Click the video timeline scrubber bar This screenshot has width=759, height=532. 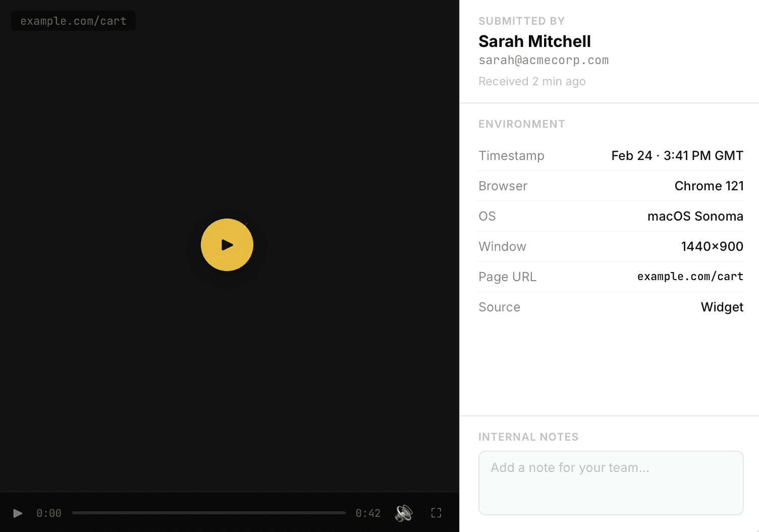pos(209,512)
